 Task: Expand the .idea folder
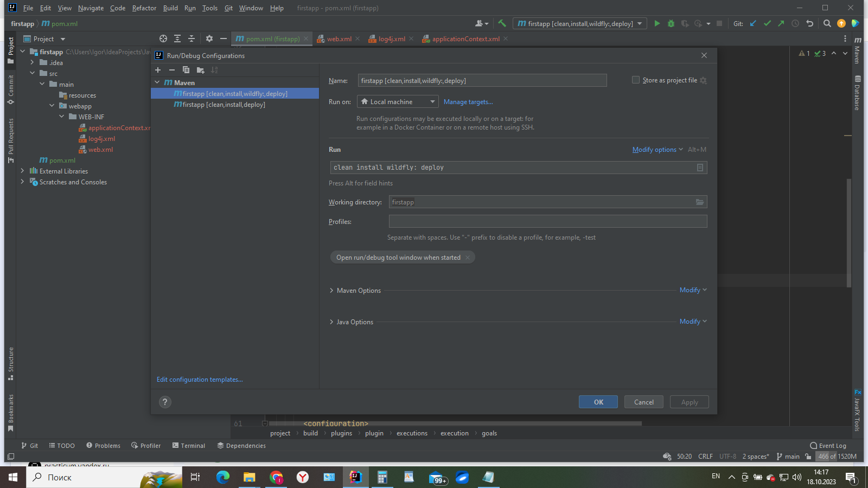(x=32, y=62)
